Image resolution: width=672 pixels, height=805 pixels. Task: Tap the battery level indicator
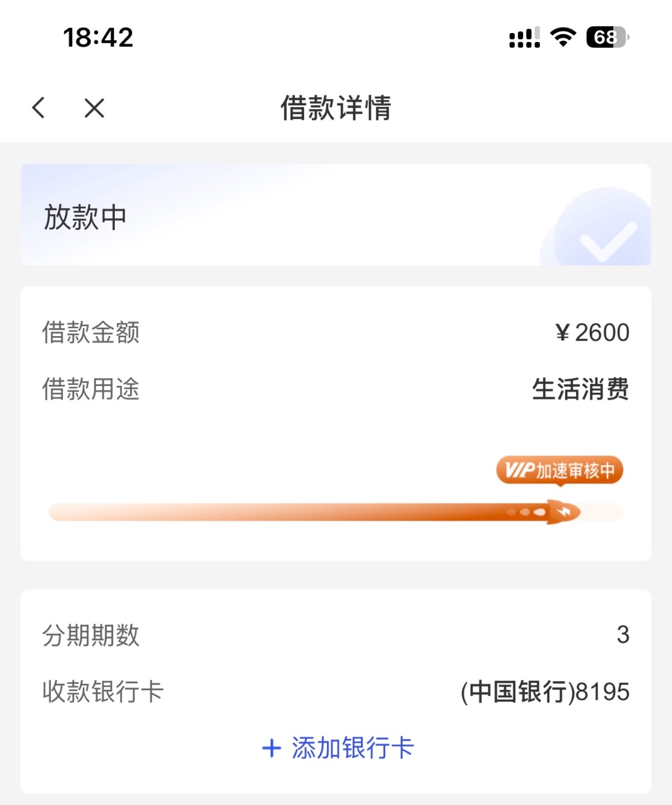[x=608, y=38]
